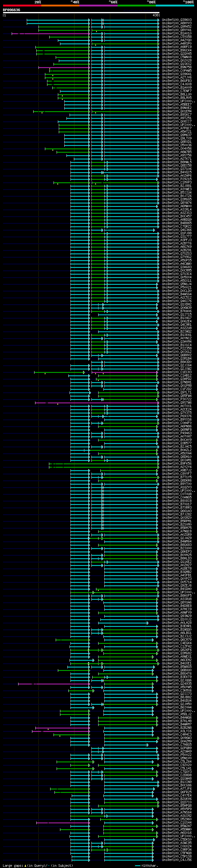This screenshot has height=868, width=197.
Task: Select the UniRef100_Q1XDH2 label
Action: (x=177, y=304)
